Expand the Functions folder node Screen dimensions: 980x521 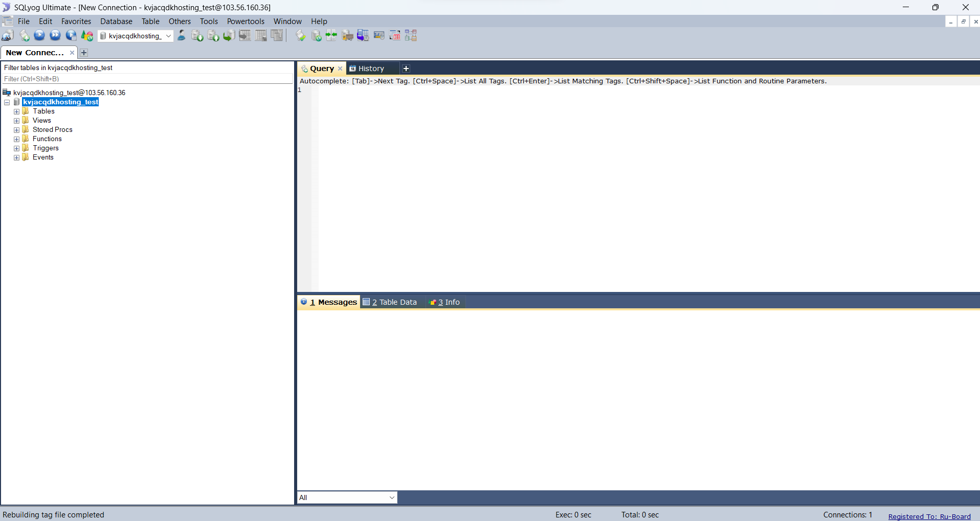coord(16,140)
